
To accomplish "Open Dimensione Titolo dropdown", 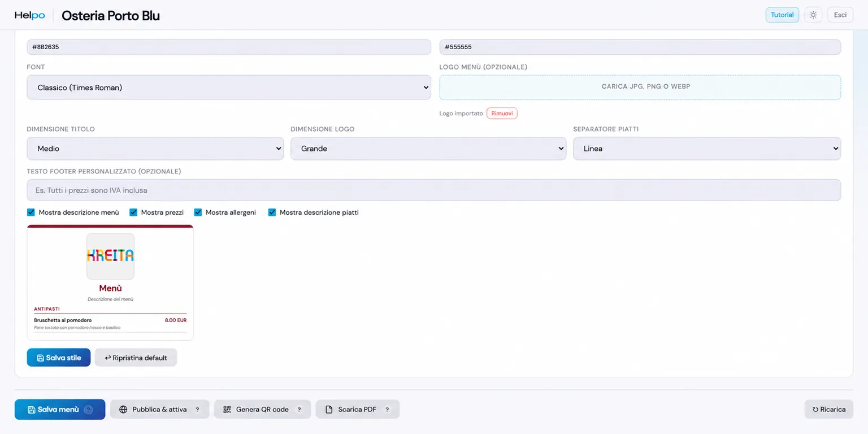I will (155, 149).
